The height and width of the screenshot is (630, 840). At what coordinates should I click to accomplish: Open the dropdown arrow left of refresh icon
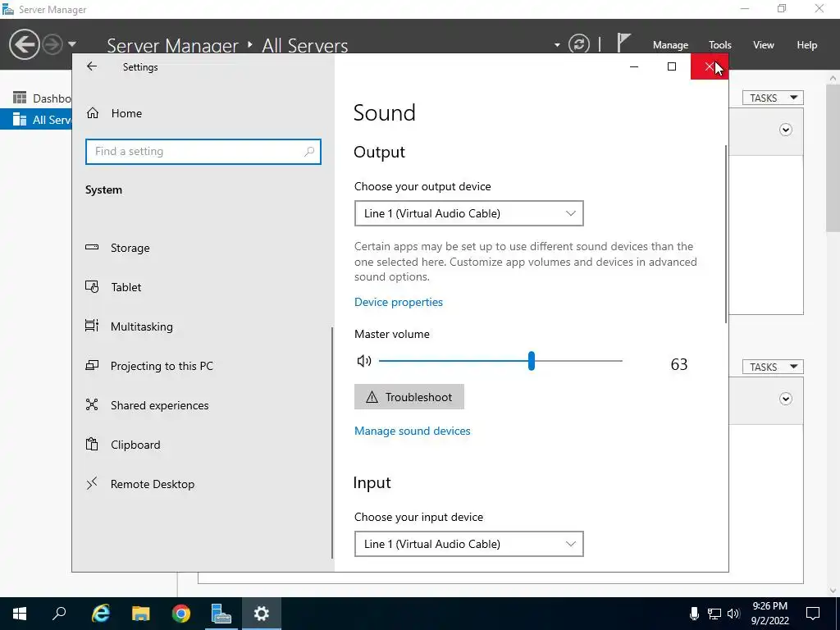coord(557,45)
